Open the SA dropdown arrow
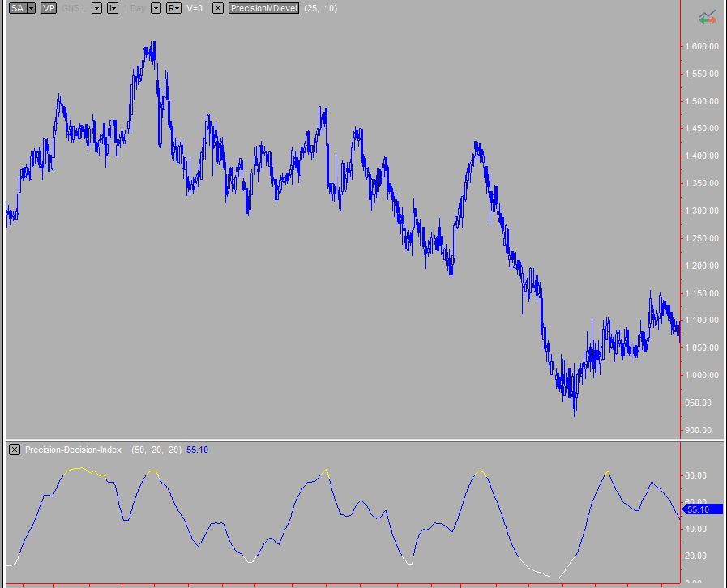 pos(30,8)
